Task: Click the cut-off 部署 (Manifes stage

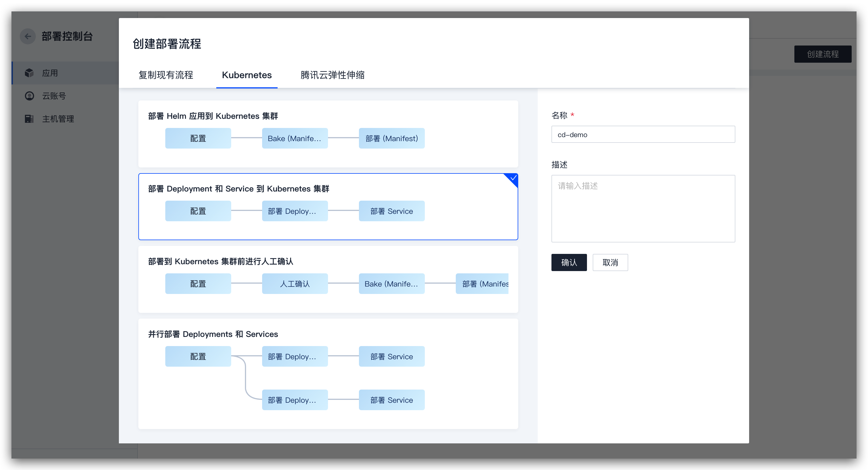Action: 482,283
